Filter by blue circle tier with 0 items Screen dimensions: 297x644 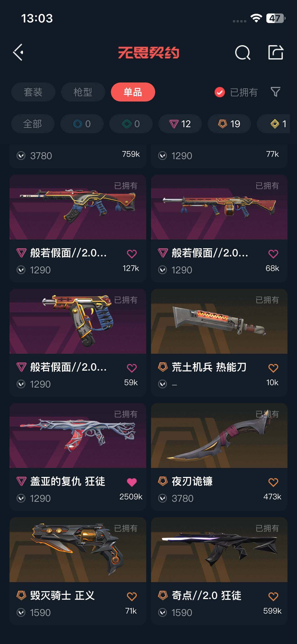pos(82,124)
